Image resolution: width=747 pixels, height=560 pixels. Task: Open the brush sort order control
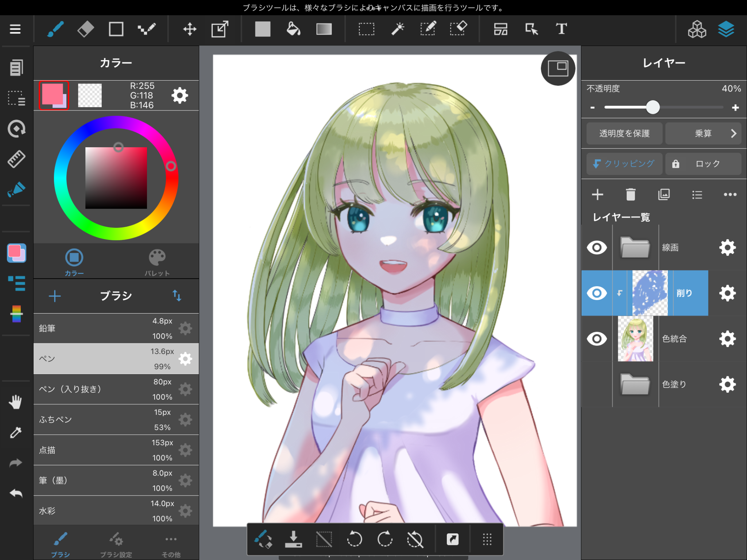pos(178,296)
